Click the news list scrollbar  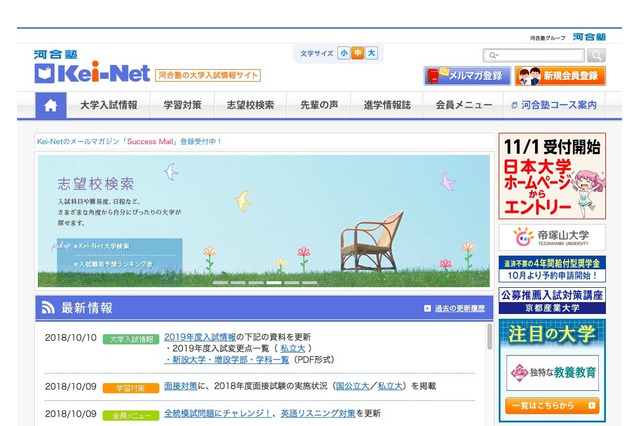tap(489, 337)
